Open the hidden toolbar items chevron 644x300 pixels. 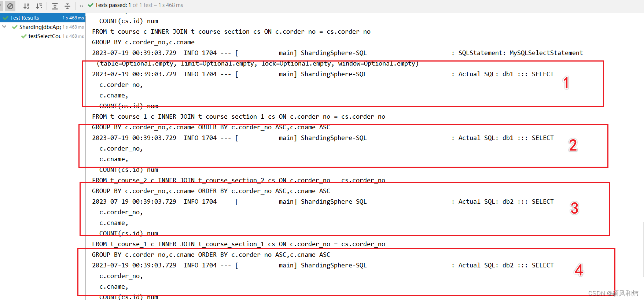coord(81,6)
